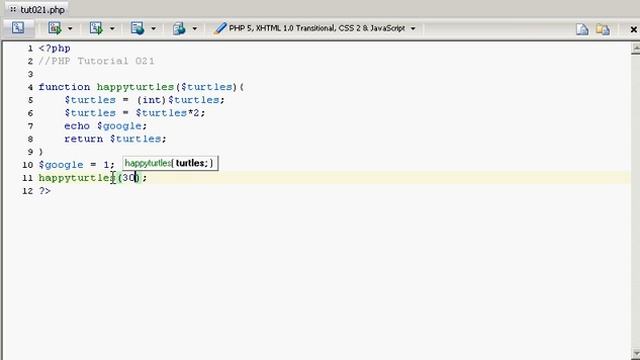640x360 pixels.
Task: Expand the arrow beside second run/debug icon
Action: click(112, 29)
